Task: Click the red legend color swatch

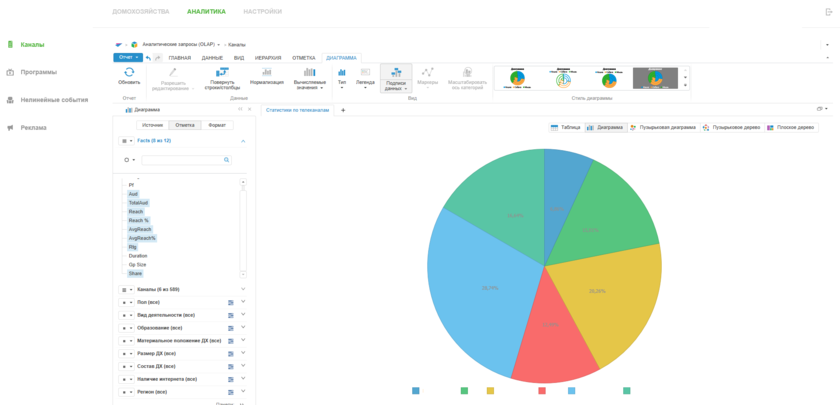Action: pyautogui.click(x=542, y=391)
